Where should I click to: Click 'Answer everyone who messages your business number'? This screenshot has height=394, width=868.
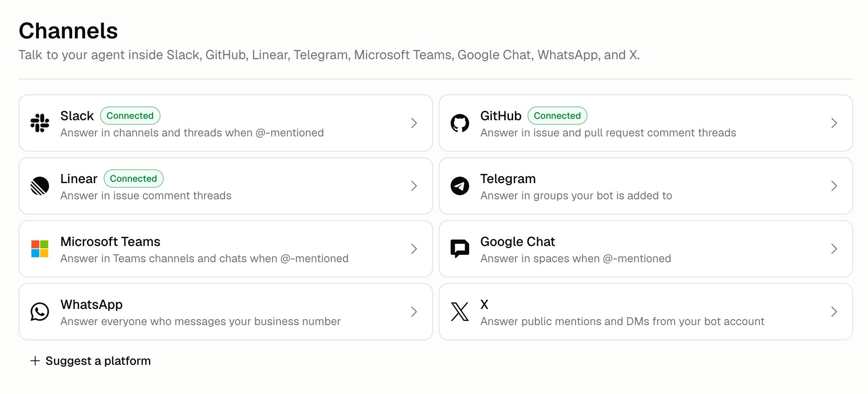(200, 321)
